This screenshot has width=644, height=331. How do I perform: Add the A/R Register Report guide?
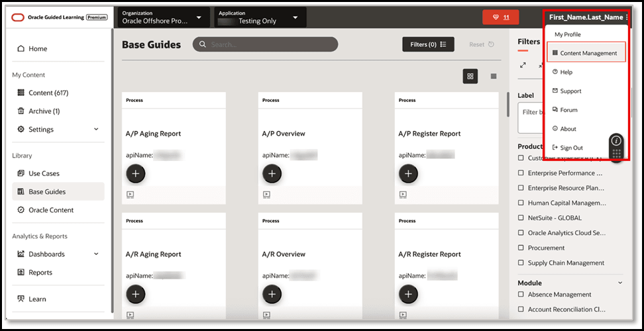point(408,294)
